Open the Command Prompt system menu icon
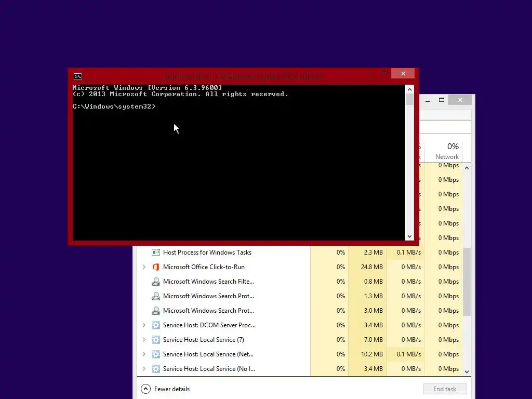Viewport: 532px width, 399px height. pyautogui.click(x=78, y=76)
